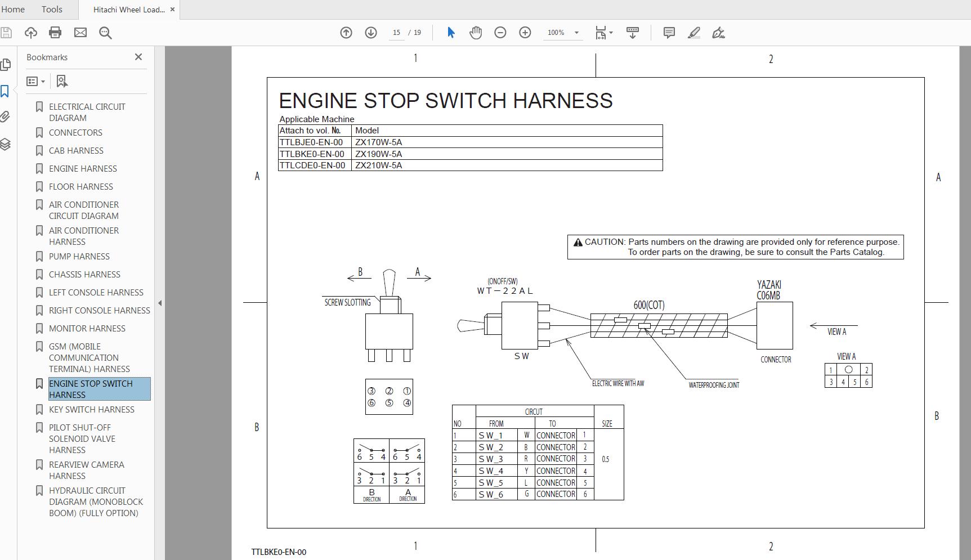
Task: Open the bookmark options dropdown
Action: click(36, 81)
